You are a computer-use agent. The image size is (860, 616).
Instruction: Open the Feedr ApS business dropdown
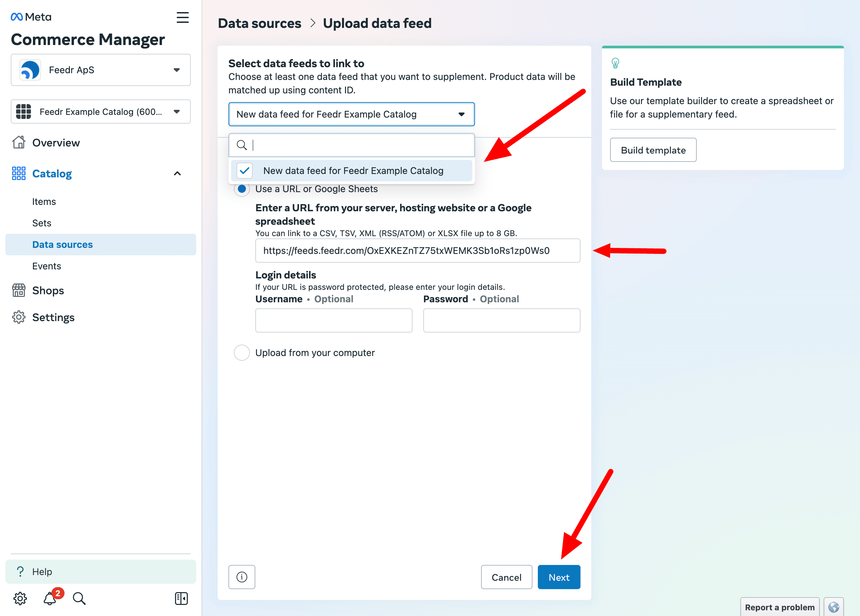click(100, 70)
